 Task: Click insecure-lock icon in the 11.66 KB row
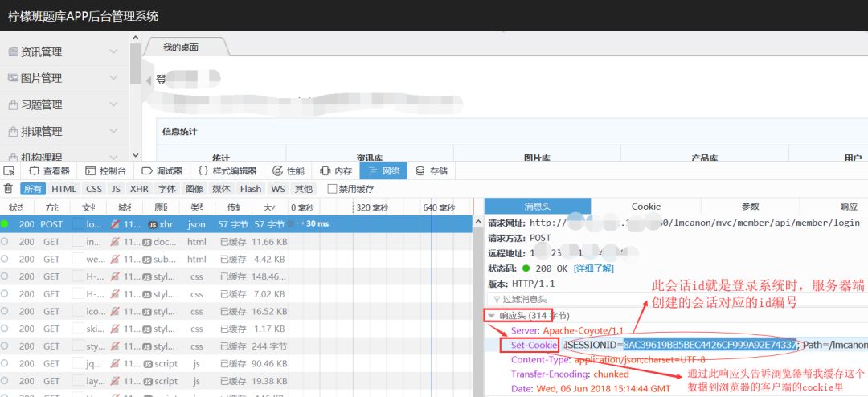[x=115, y=242]
